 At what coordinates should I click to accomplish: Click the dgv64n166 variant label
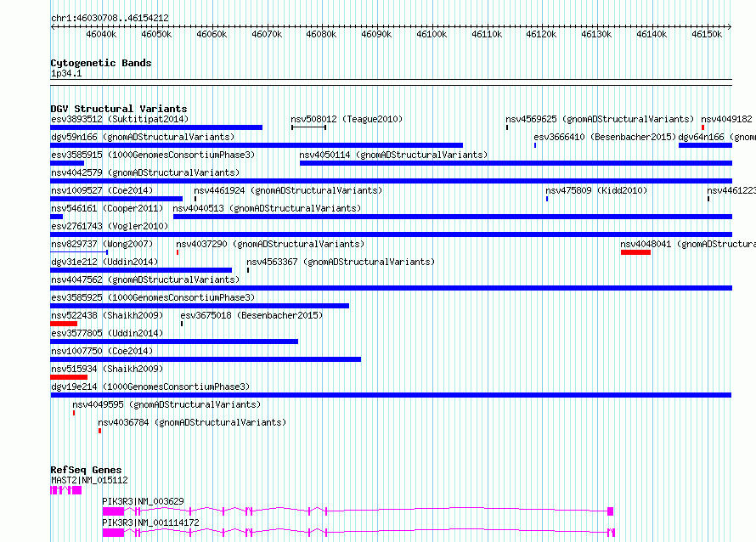(717, 137)
